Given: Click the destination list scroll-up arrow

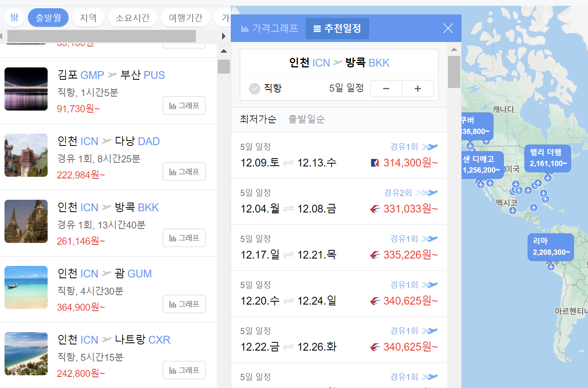Looking at the screenshot, I should 224,51.
